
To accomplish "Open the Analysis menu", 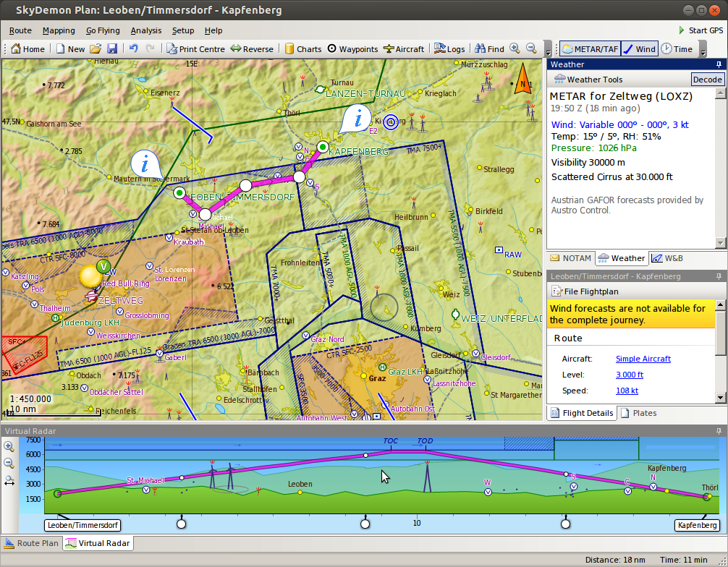I will (x=145, y=30).
